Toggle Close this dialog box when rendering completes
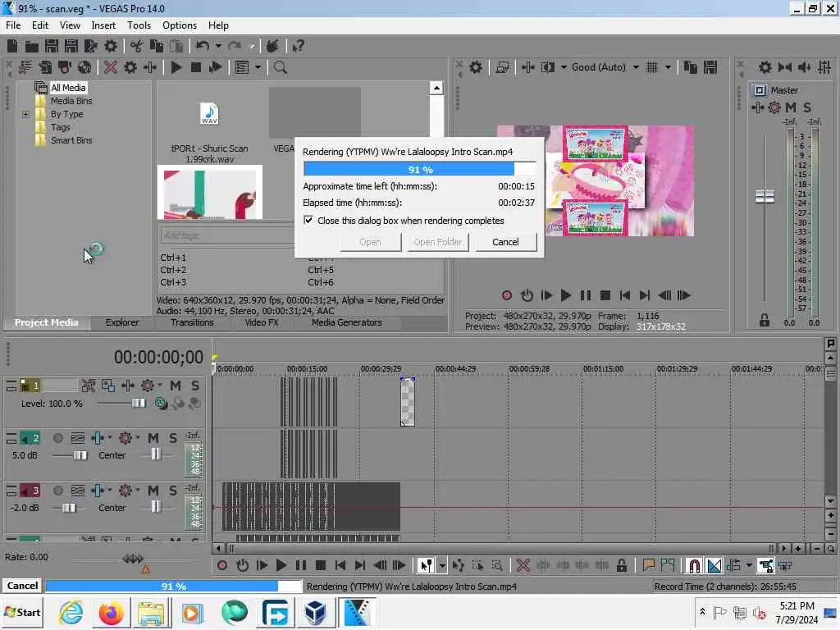The image size is (840, 630). (x=308, y=220)
